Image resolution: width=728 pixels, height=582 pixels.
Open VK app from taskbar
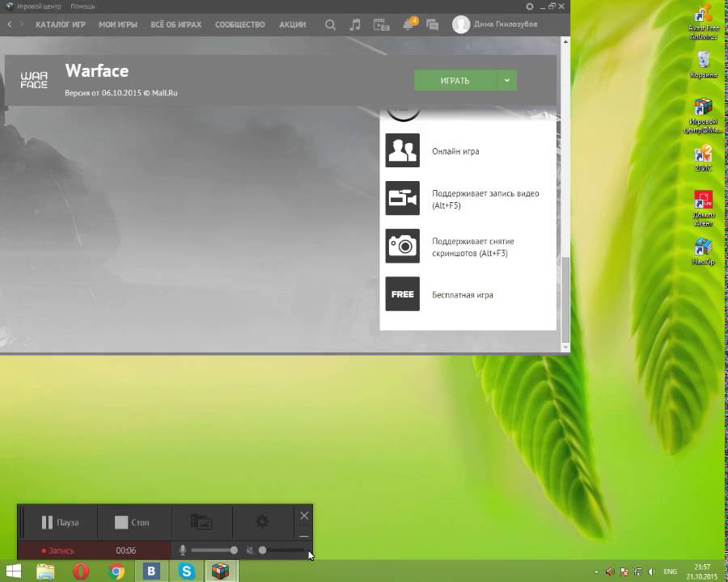click(x=151, y=571)
